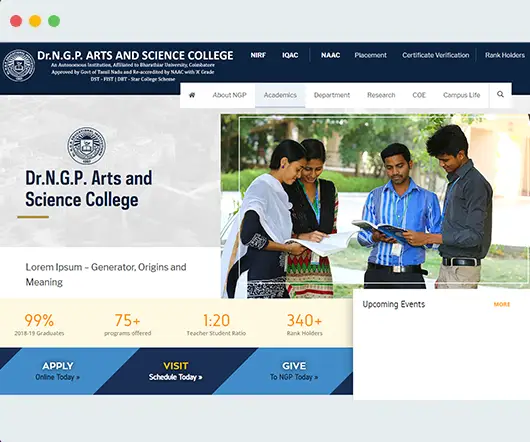
Task: Click the GIVE To NGP Today banner
Action: (x=294, y=371)
